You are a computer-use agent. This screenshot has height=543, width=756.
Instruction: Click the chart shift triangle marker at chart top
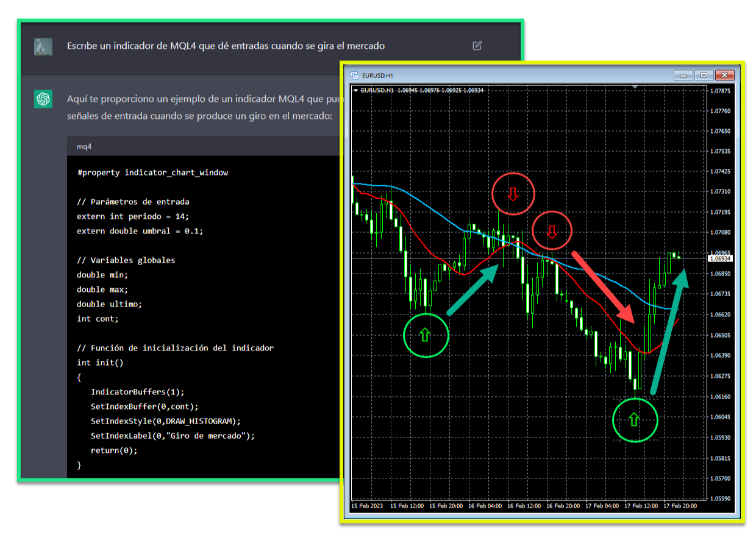coord(636,87)
